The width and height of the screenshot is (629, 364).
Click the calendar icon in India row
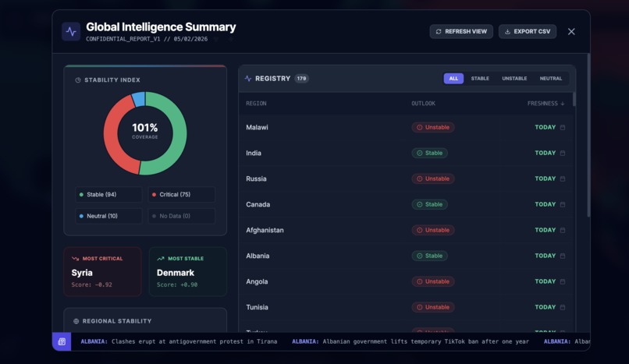pyautogui.click(x=563, y=153)
